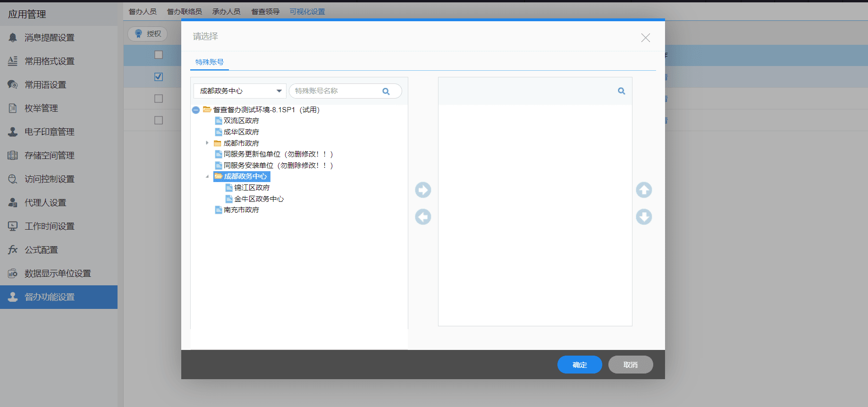Select the 特殊账号 tab
This screenshot has height=407, width=868.
pyautogui.click(x=210, y=62)
